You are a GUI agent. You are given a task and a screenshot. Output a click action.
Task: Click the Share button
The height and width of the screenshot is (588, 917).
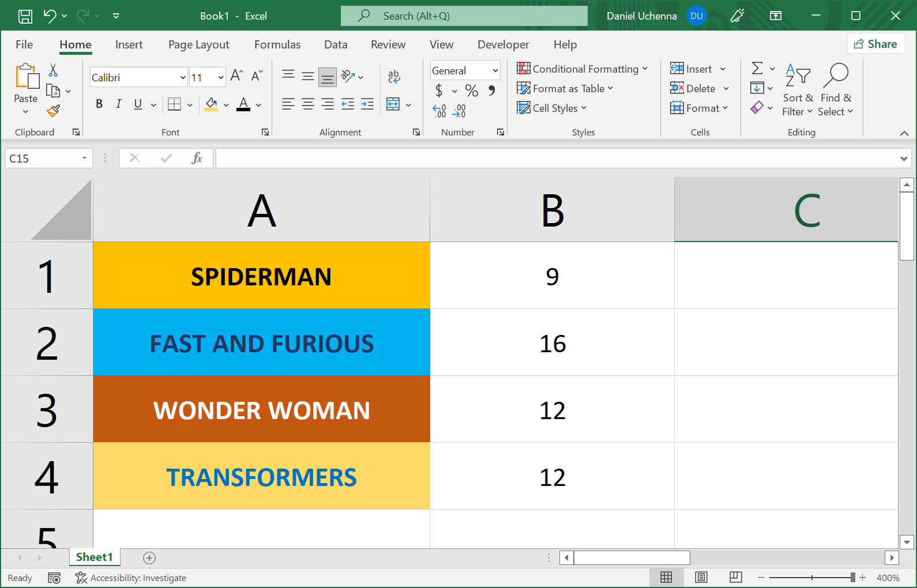(875, 44)
